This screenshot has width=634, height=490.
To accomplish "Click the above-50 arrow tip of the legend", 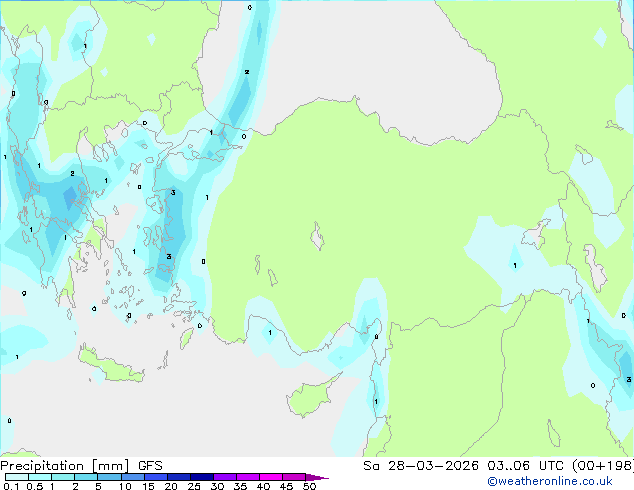I will (317, 477).
